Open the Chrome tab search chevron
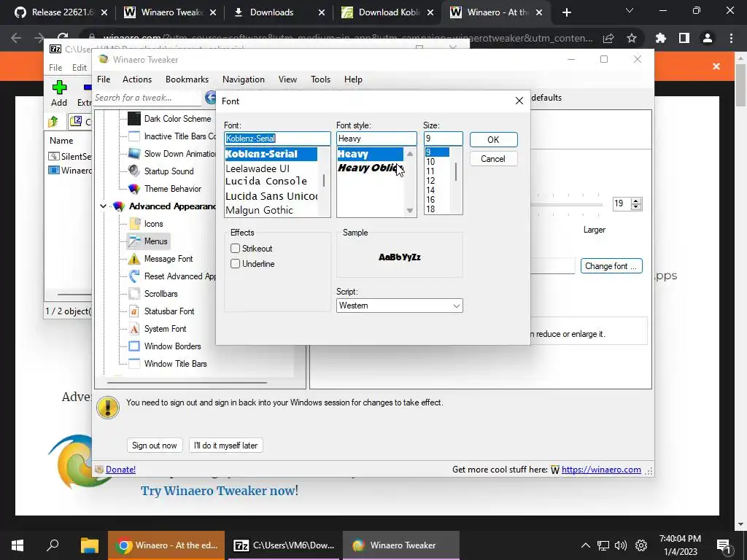This screenshot has width=747, height=560. 630,10
